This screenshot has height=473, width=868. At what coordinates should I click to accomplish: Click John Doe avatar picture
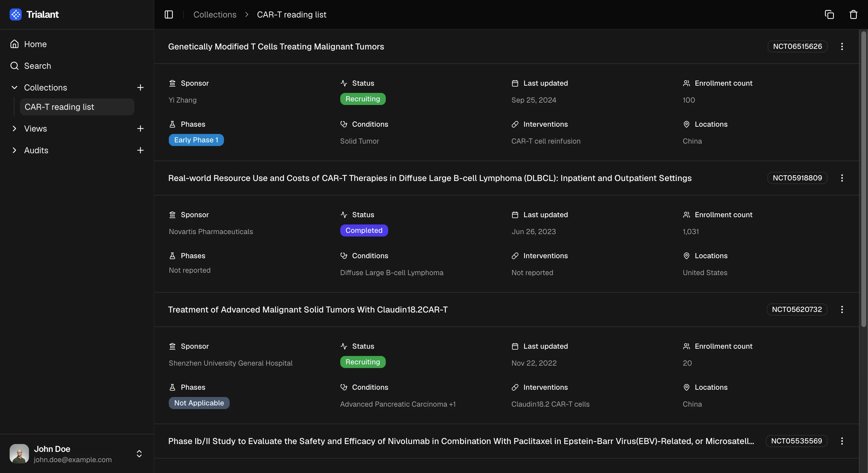[x=19, y=453]
